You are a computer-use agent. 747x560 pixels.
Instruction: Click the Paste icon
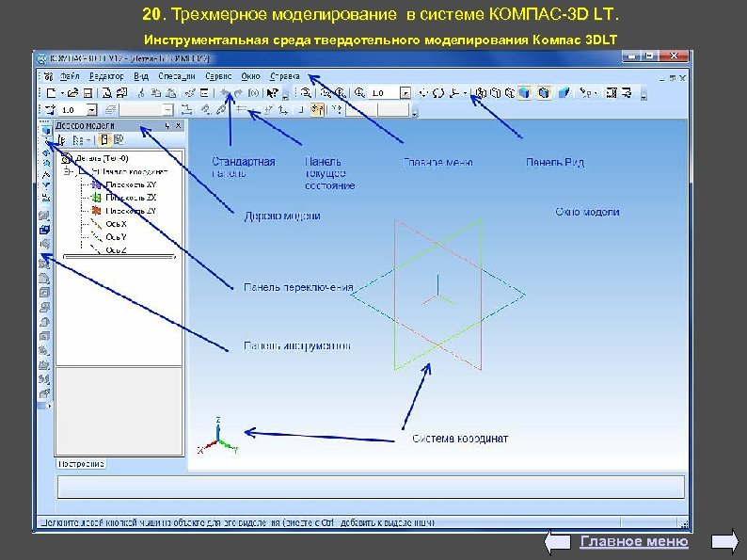tap(171, 93)
